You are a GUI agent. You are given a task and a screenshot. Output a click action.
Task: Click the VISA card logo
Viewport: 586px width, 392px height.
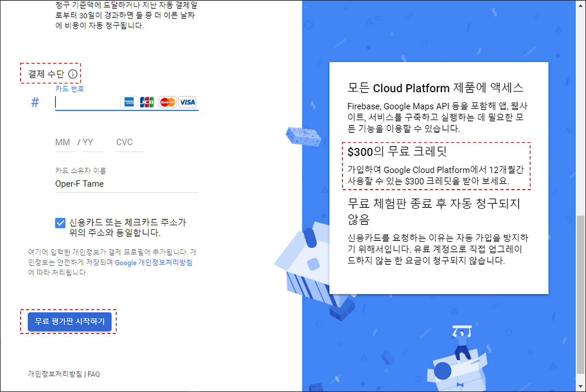pos(187,102)
